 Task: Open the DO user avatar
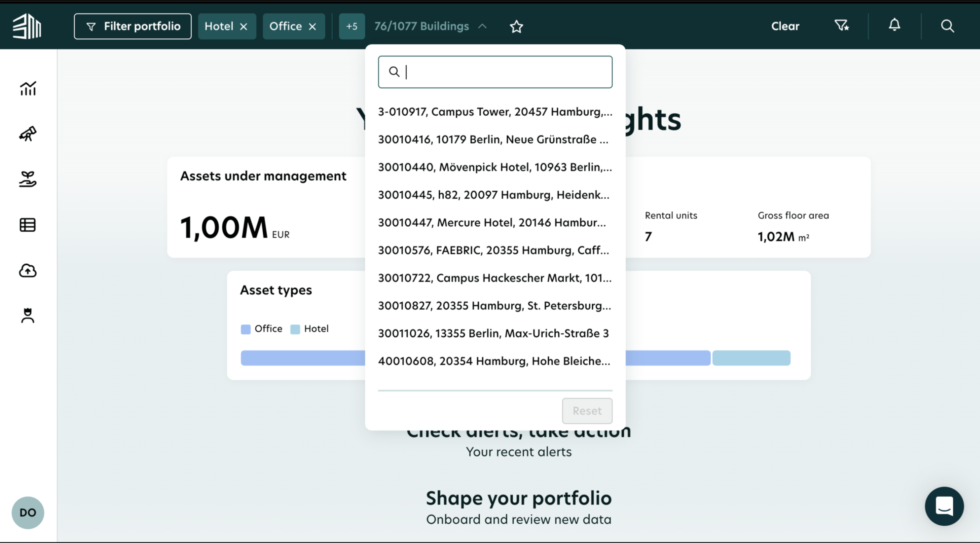(x=28, y=513)
